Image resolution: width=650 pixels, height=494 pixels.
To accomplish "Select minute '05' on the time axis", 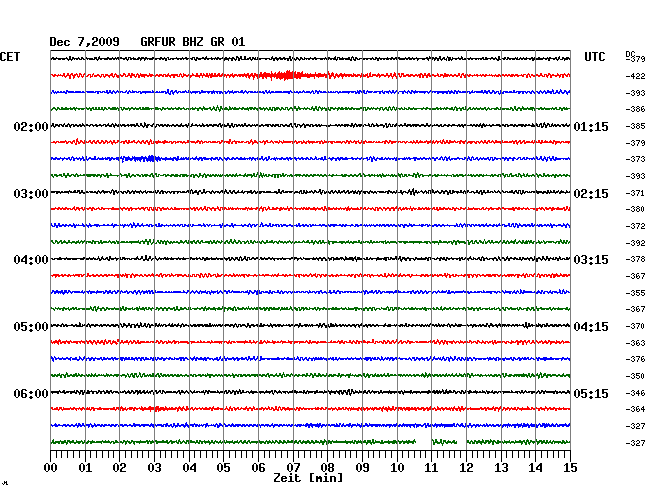I will [x=223, y=467].
